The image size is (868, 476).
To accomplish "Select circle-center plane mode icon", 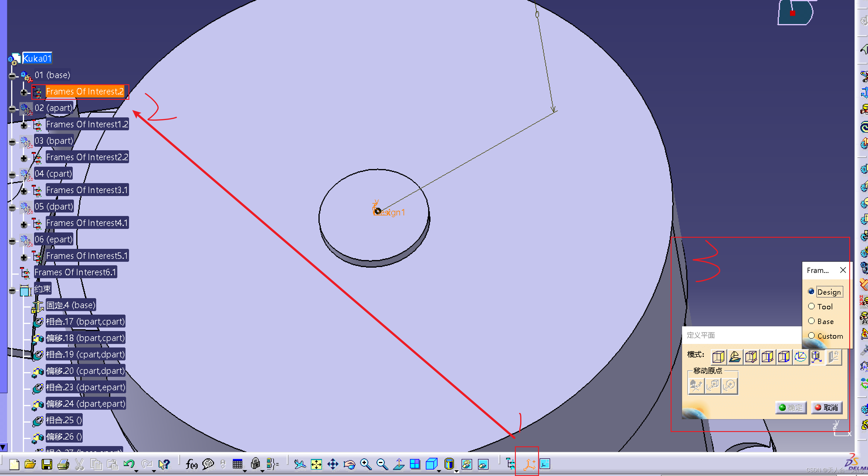I will coord(800,357).
